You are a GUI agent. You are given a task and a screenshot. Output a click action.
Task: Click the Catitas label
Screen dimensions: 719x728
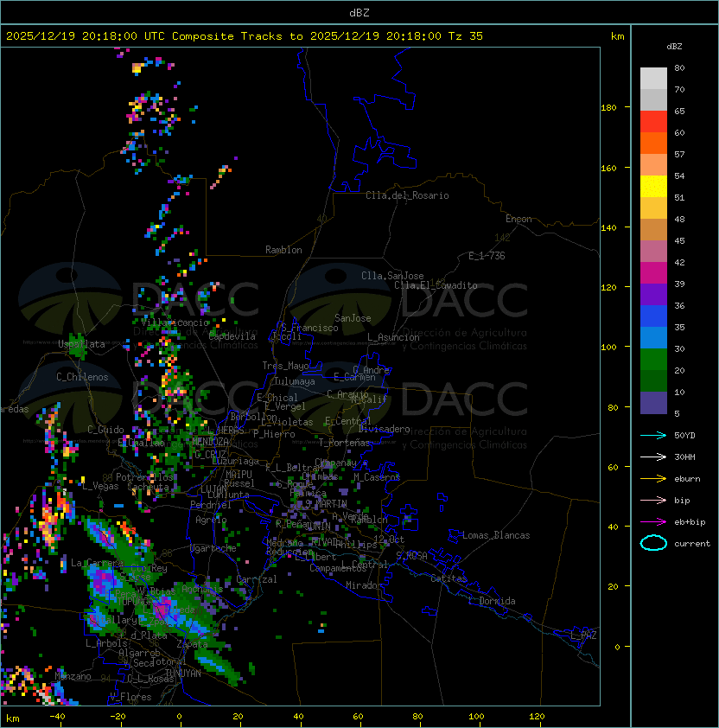(449, 578)
